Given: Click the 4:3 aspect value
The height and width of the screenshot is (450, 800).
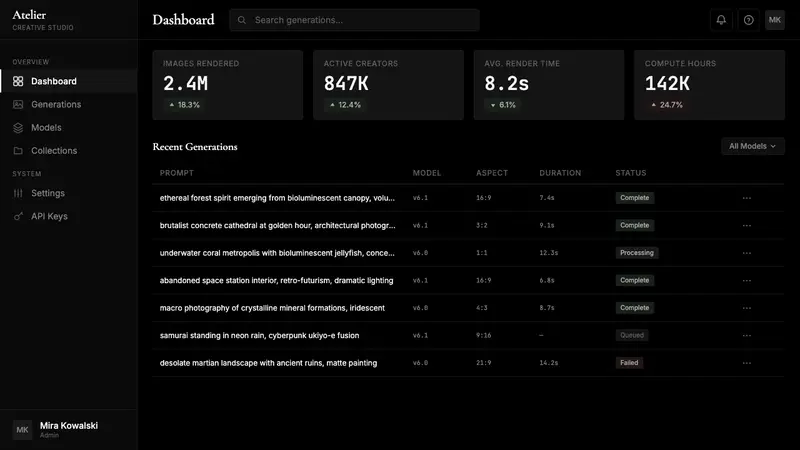Looking at the screenshot, I should 482,308.
